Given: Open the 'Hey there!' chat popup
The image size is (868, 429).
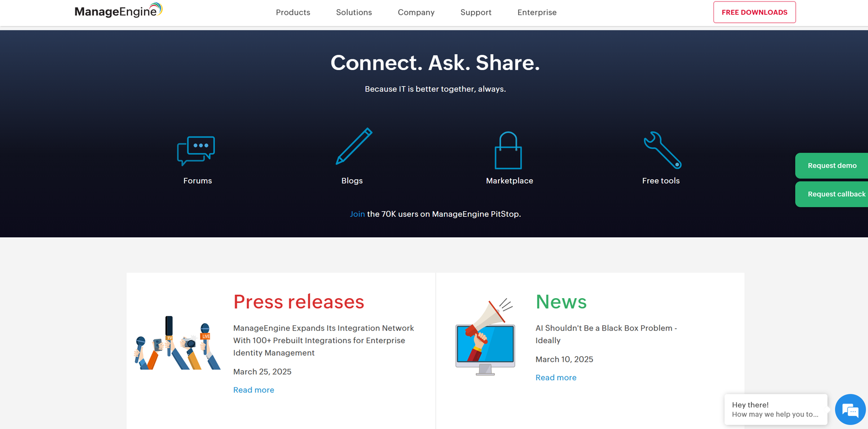Looking at the screenshot, I should (x=776, y=409).
